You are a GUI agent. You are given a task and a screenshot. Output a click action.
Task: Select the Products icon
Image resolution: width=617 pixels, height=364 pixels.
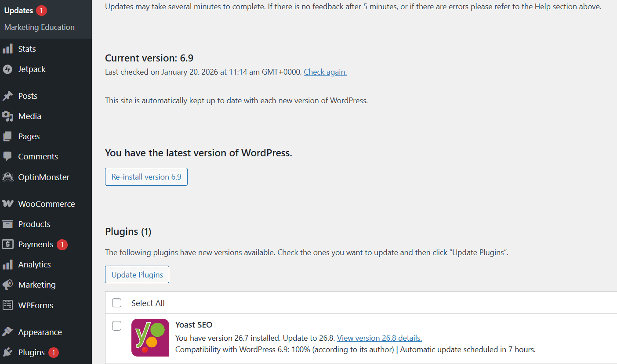click(x=9, y=224)
